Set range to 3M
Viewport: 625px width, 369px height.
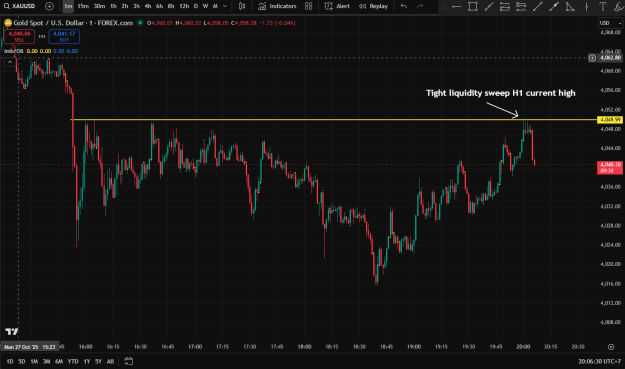(47, 361)
